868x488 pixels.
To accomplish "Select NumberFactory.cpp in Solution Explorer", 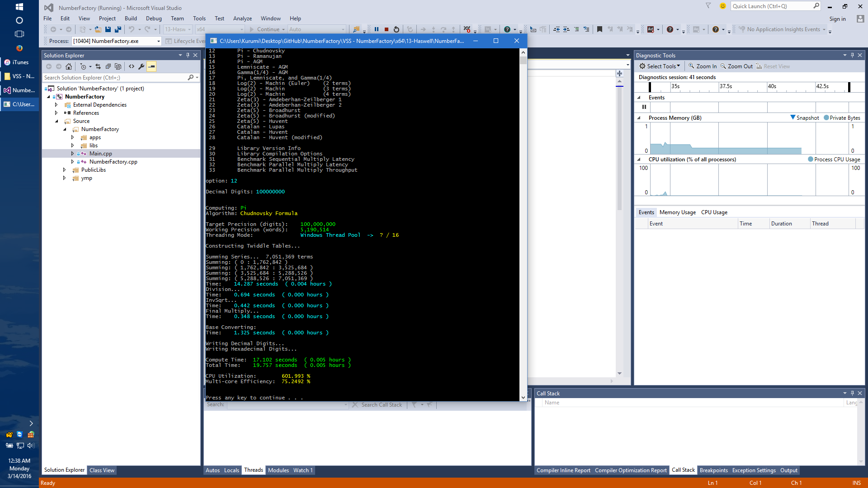I will click(x=113, y=162).
